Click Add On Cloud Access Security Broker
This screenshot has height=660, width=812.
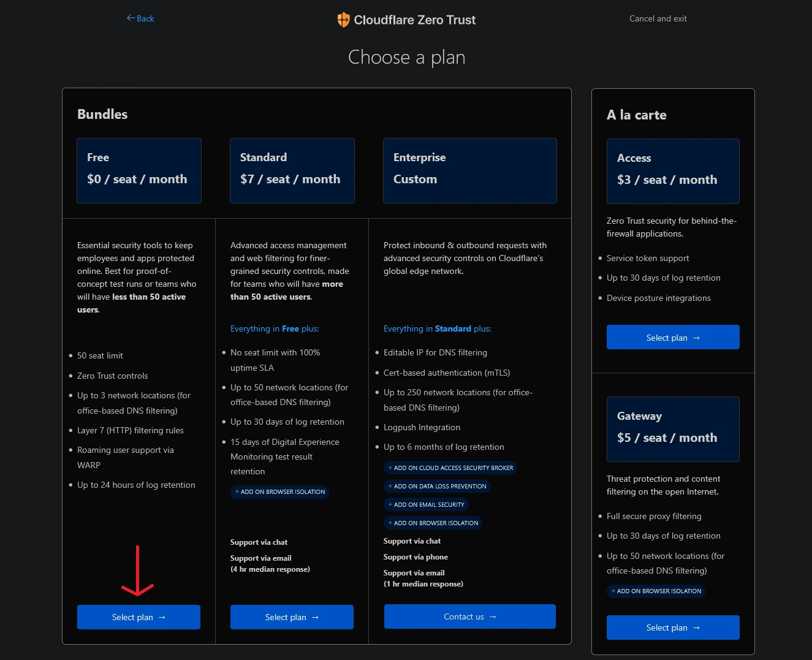click(x=450, y=468)
